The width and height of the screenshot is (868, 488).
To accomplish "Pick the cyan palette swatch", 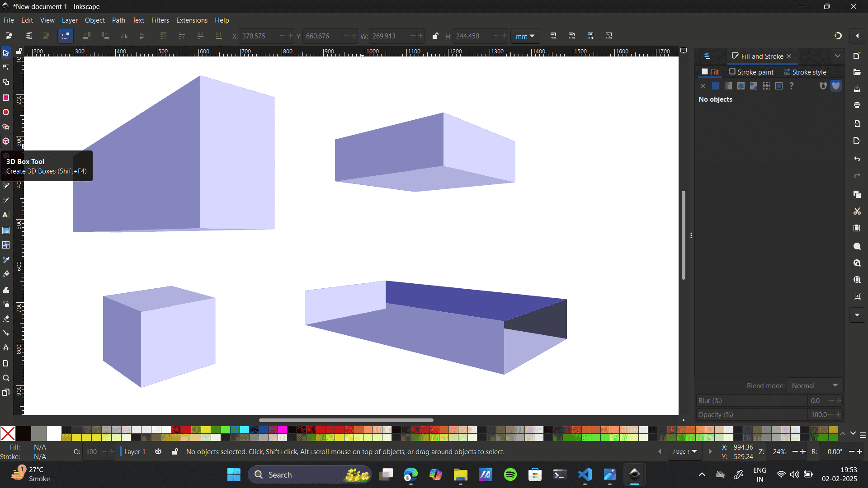I will click(x=245, y=430).
